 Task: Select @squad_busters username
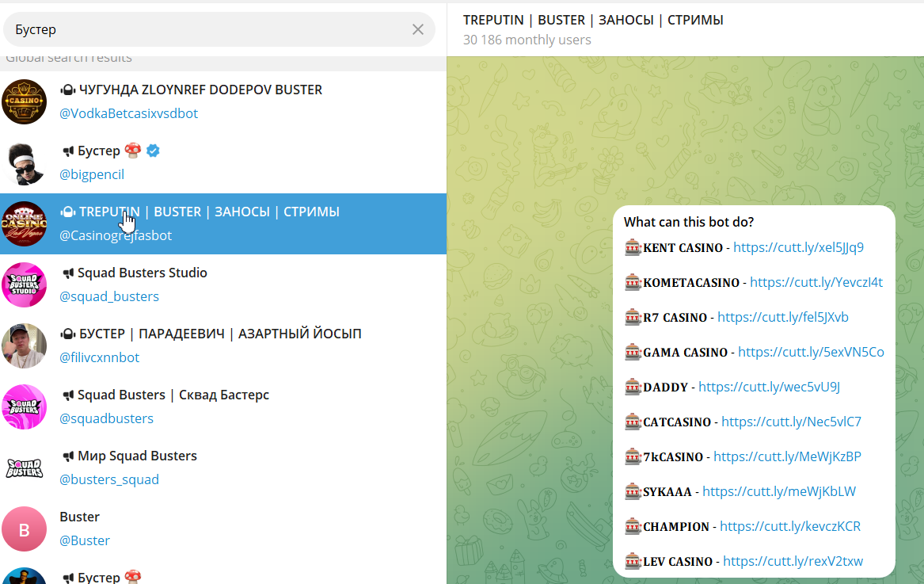109,296
